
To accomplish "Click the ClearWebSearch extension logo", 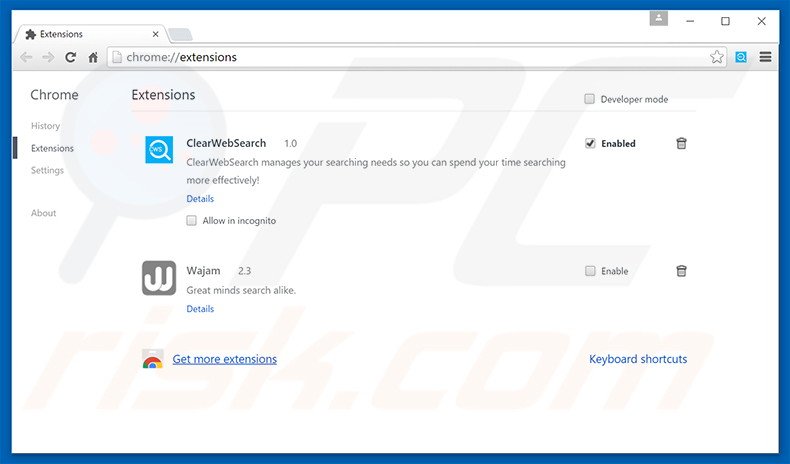I will click(x=159, y=150).
